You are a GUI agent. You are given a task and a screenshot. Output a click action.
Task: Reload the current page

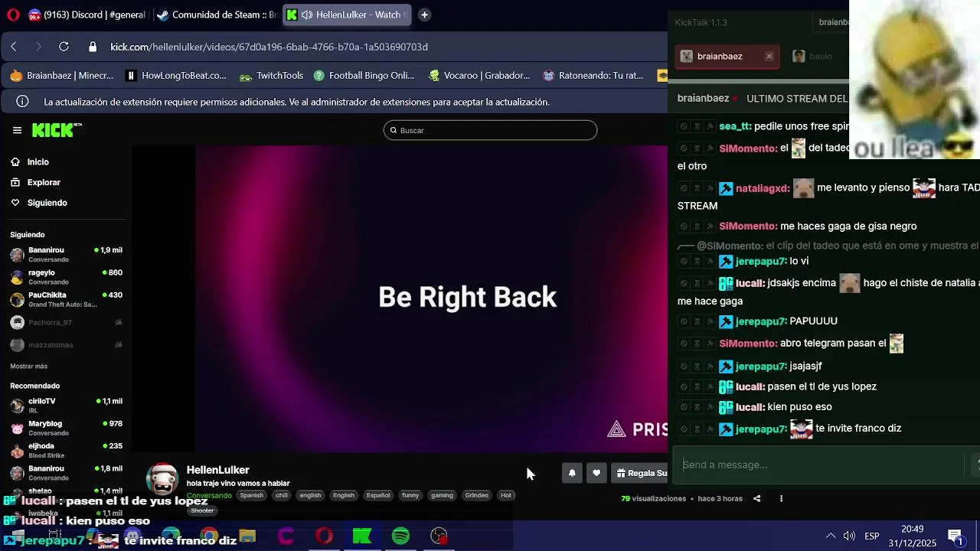[64, 47]
